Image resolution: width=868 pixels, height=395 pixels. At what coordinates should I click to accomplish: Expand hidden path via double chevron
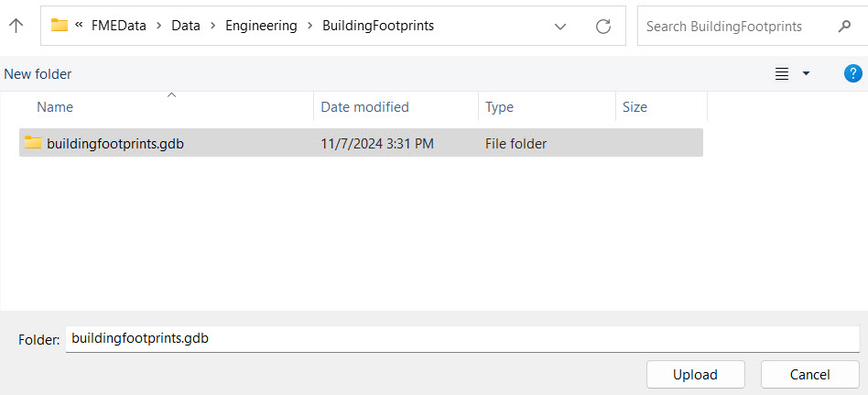80,26
